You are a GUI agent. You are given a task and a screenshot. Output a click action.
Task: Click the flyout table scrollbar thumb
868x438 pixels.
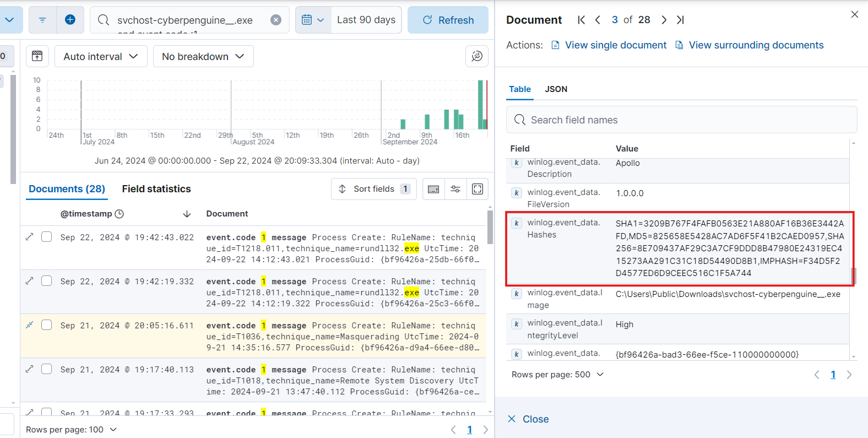(854, 275)
